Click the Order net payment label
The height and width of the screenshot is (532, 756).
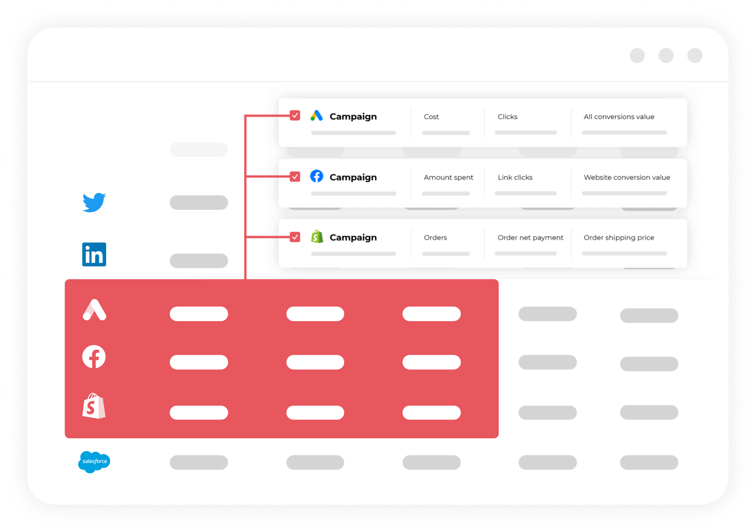tap(531, 238)
